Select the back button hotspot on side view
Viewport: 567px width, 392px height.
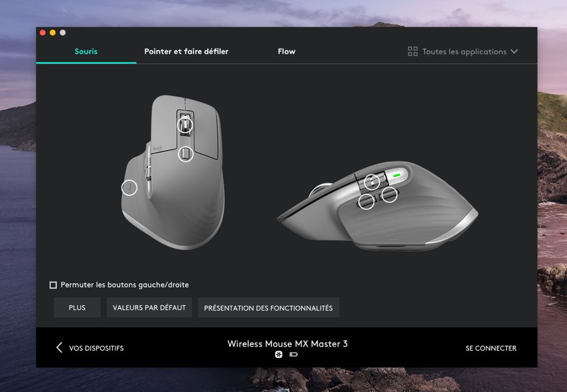(366, 201)
